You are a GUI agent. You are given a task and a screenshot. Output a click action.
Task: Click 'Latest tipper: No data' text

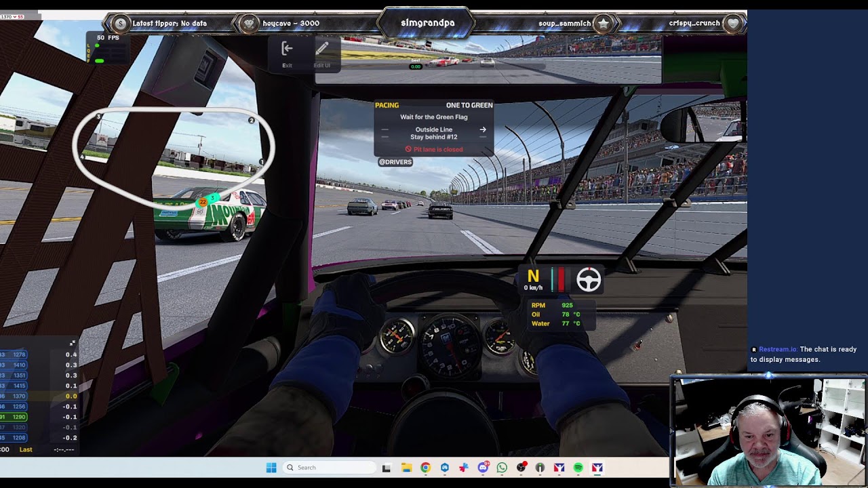[x=170, y=23]
